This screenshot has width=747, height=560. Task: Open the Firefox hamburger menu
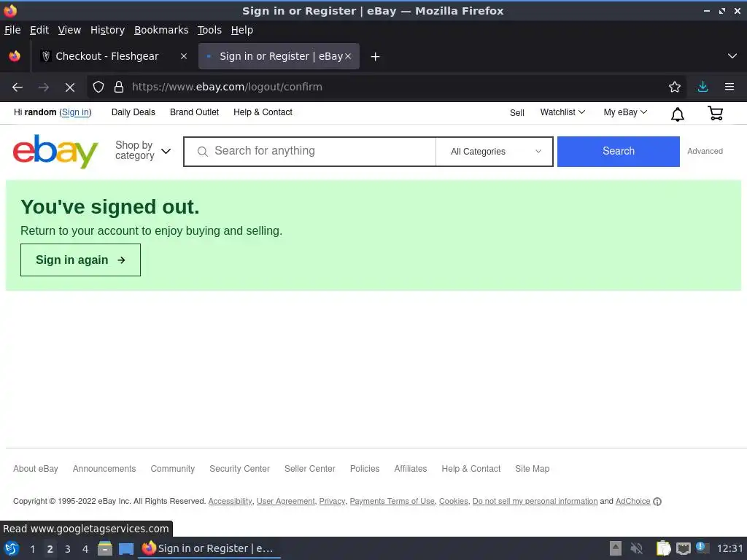pos(729,87)
